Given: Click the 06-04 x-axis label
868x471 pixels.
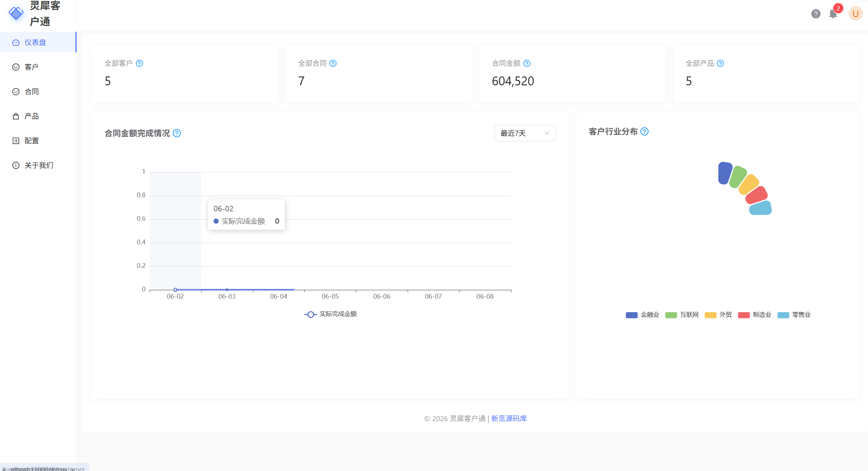Looking at the screenshot, I should pyautogui.click(x=279, y=296).
